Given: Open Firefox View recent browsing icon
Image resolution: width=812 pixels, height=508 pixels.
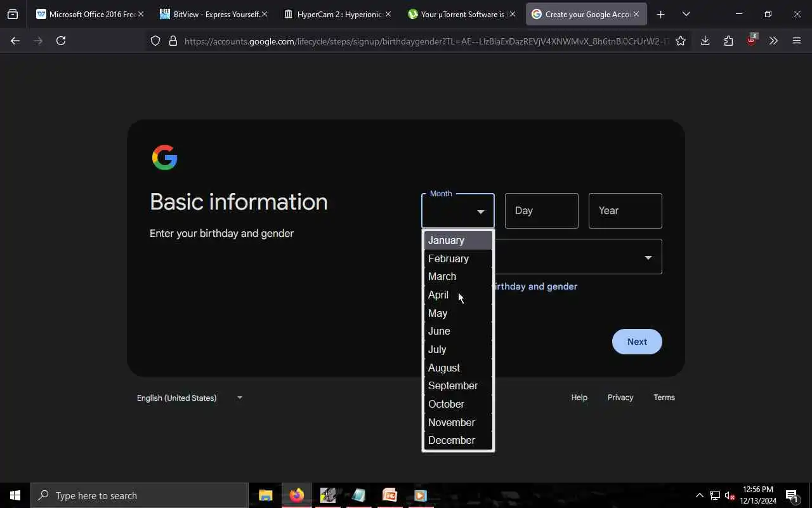Looking at the screenshot, I should tap(13, 14).
